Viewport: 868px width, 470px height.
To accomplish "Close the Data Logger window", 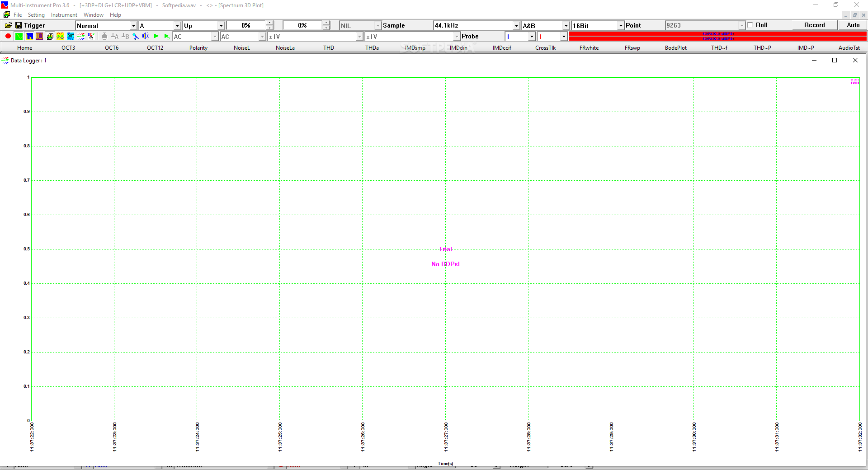I will tap(855, 60).
